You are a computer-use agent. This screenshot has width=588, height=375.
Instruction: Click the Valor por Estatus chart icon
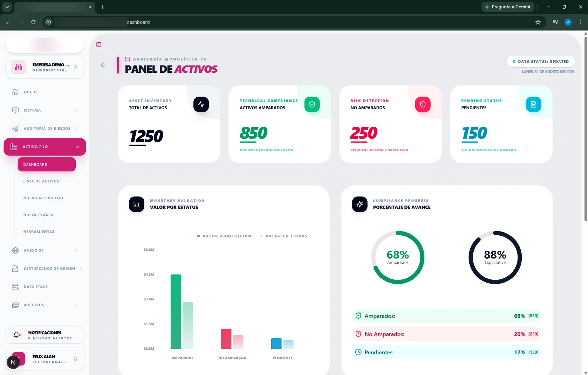point(137,204)
